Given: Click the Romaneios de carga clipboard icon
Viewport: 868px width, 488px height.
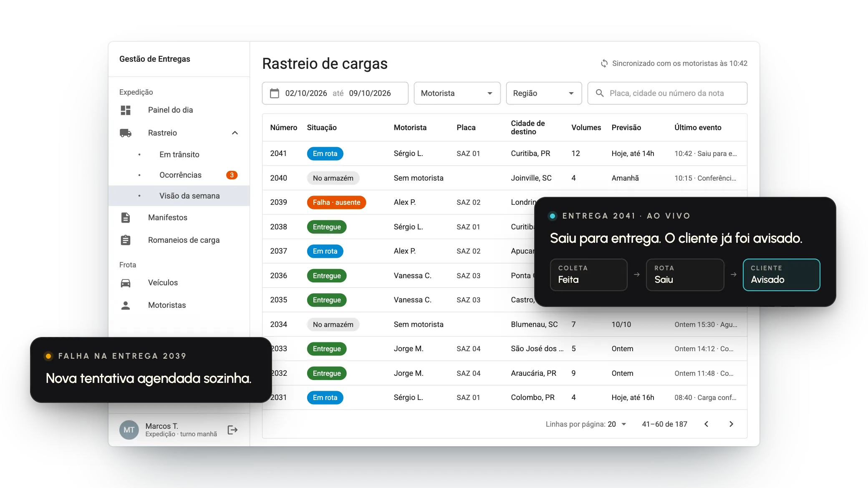Looking at the screenshot, I should tap(126, 240).
